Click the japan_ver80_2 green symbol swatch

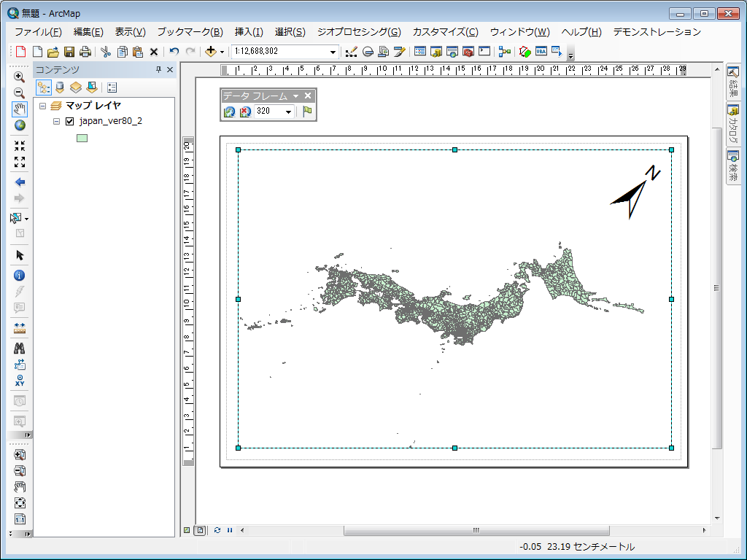pyautogui.click(x=82, y=138)
